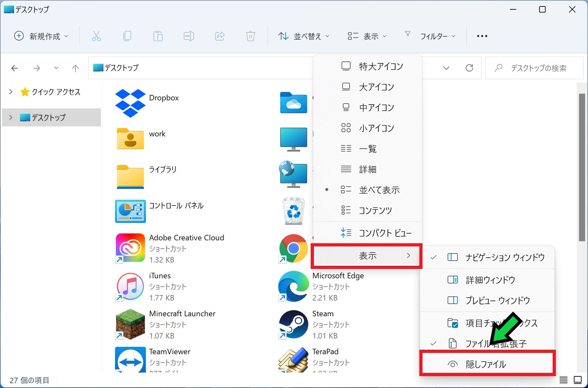Toggle 項目チェック ボックス option
This screenshot has height=388, width=588.
(x=487, y=323)
